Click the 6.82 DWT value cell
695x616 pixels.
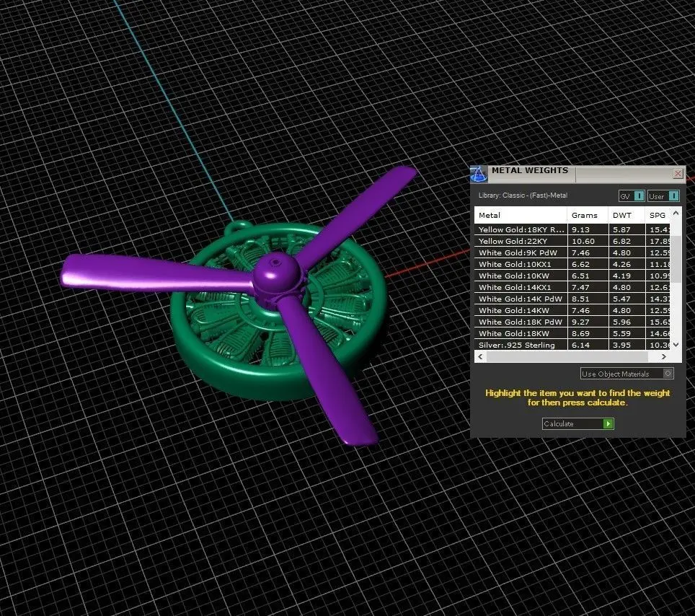[627, 241]
